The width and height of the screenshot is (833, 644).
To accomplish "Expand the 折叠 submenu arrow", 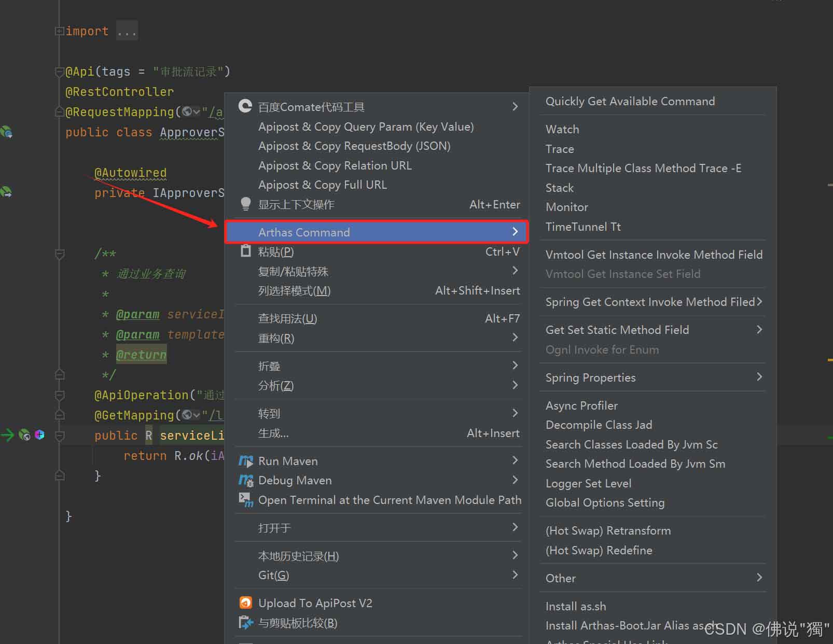I will click(515, 366).
